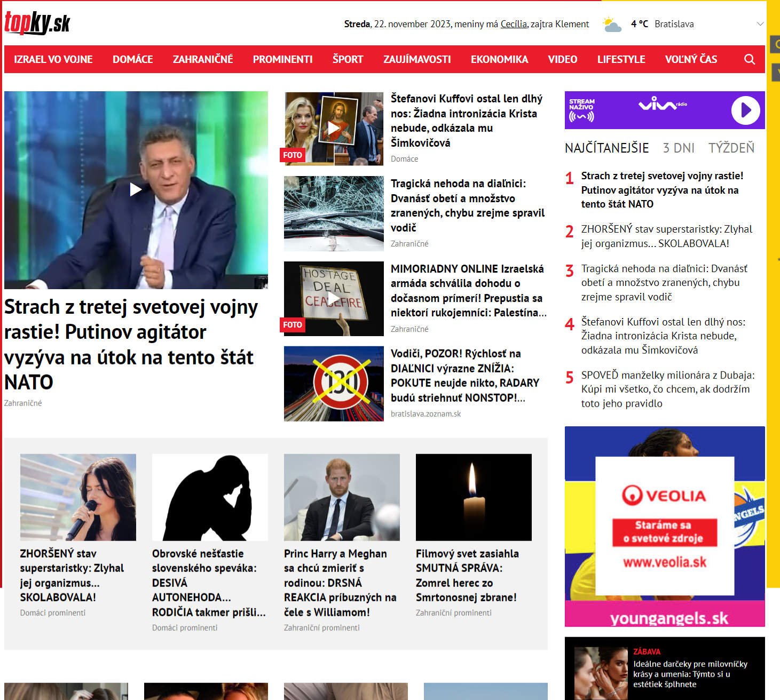Click the weather sun-cloud icon
The height and width of the screenshot is (700, 780).
click(612, 25)
